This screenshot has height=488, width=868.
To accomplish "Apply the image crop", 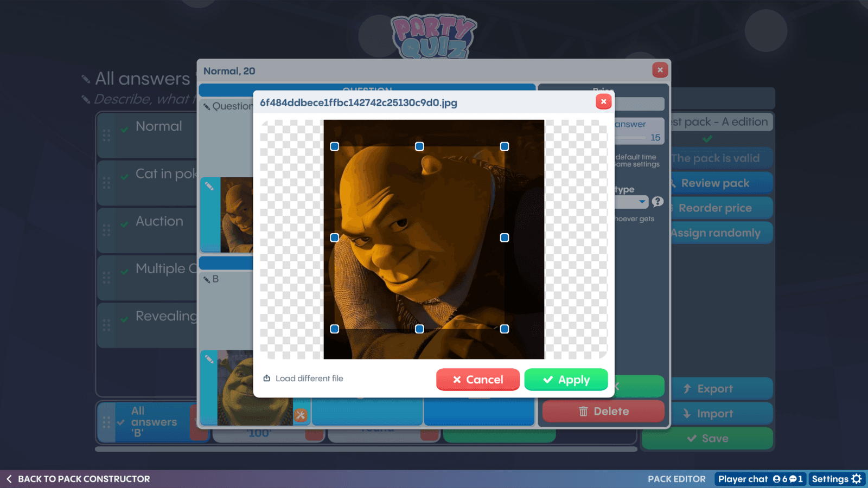I will click(566, 380).
